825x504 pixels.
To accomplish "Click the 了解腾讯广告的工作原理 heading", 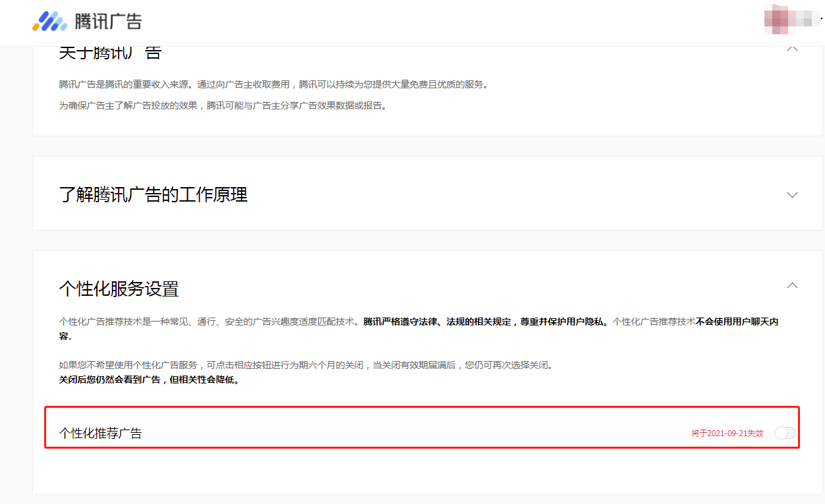I will (x=154, y=195).
